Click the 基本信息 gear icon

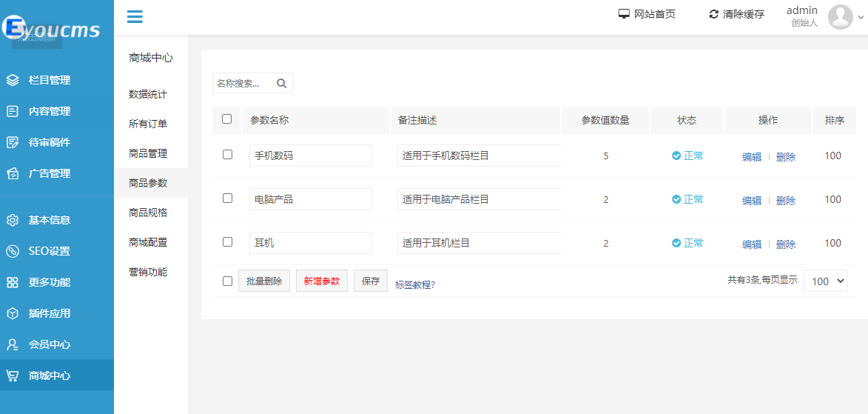(13, 220)
